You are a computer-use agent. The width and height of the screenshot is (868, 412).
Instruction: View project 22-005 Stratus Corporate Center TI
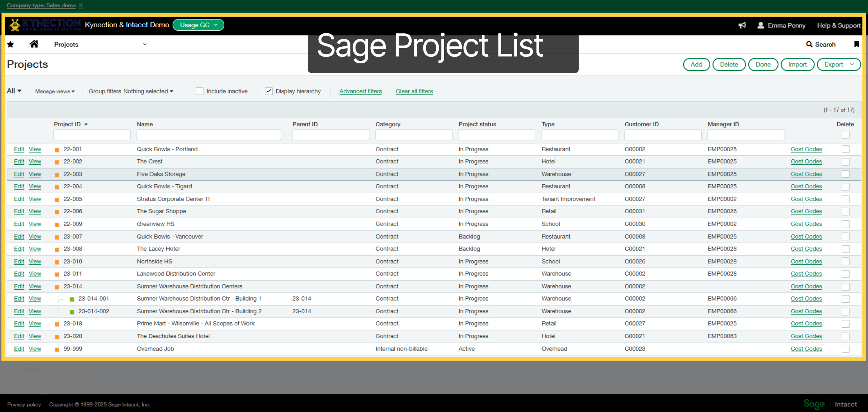click(35, 199)
